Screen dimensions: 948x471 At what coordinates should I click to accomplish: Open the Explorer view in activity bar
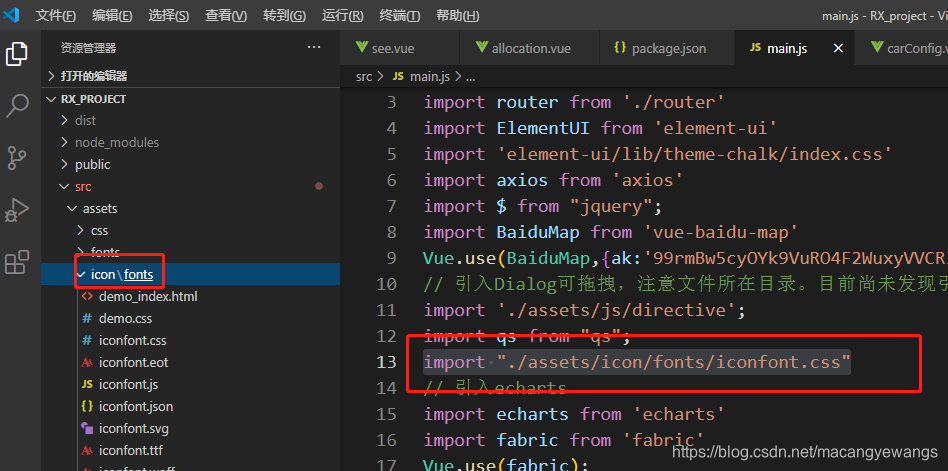17,54
